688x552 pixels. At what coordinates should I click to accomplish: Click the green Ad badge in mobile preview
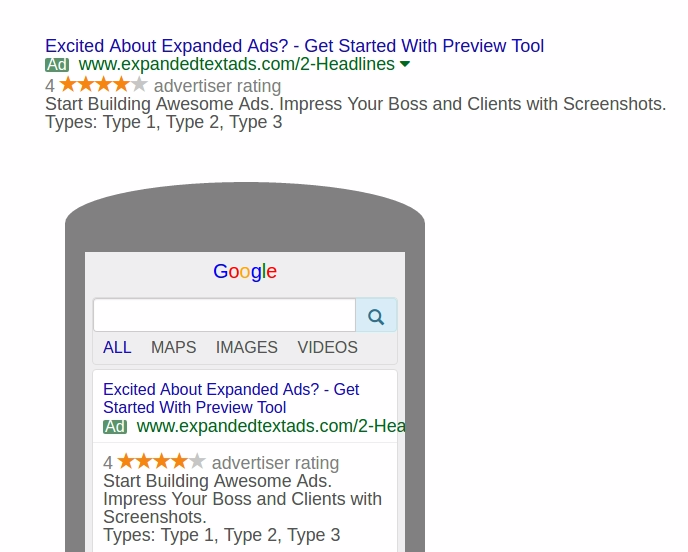click(115, 427)
